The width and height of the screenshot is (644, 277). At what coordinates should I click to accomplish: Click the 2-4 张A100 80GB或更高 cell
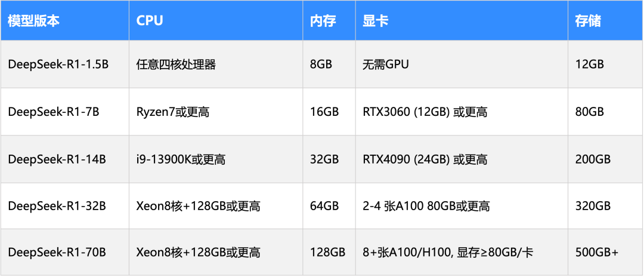(462, 205)
